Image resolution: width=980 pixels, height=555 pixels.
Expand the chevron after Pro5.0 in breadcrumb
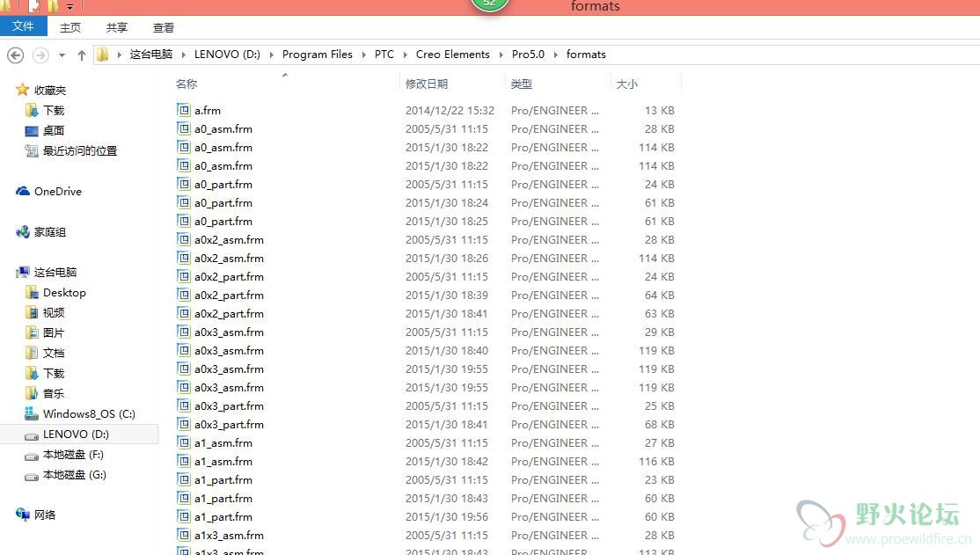click(x=556, y=55)
